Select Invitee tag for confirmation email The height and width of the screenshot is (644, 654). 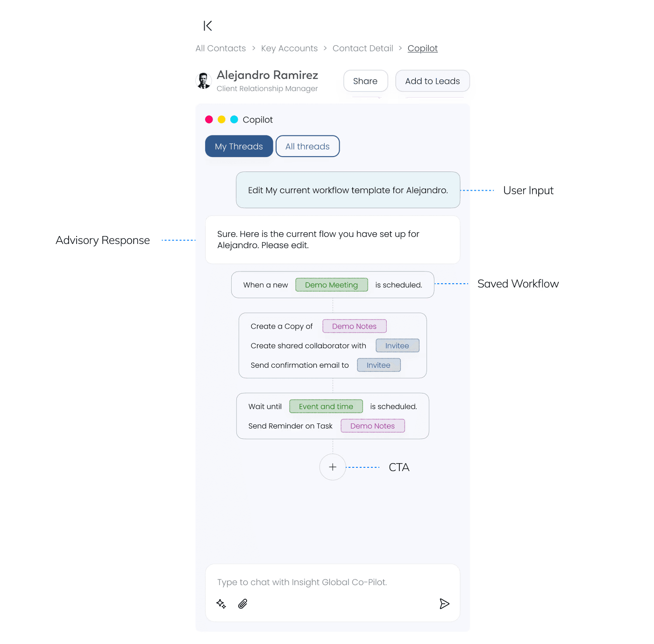[x=378, y=365]
